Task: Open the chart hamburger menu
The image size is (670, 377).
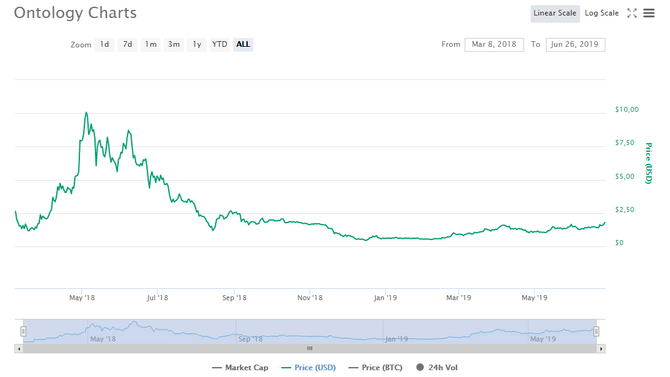Action: point(649,13)
